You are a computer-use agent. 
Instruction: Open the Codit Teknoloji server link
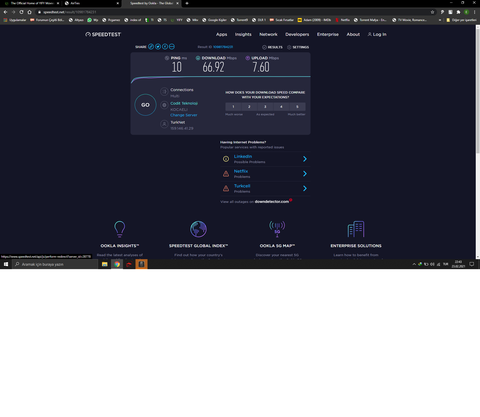tap(184, 103)
